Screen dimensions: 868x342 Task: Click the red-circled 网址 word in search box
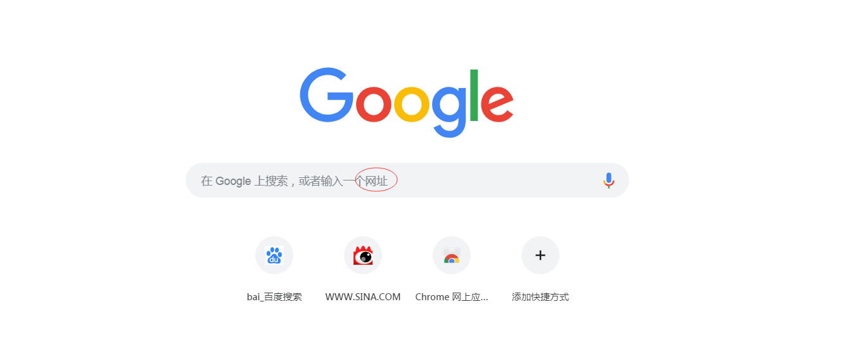[376, 181]
